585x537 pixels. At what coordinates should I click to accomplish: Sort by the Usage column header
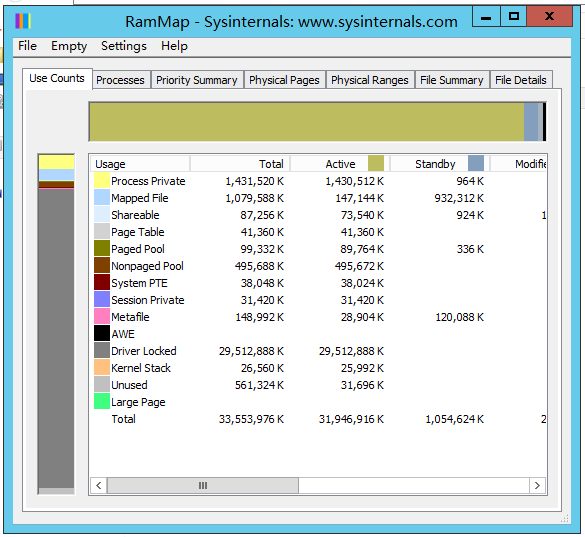140,164
